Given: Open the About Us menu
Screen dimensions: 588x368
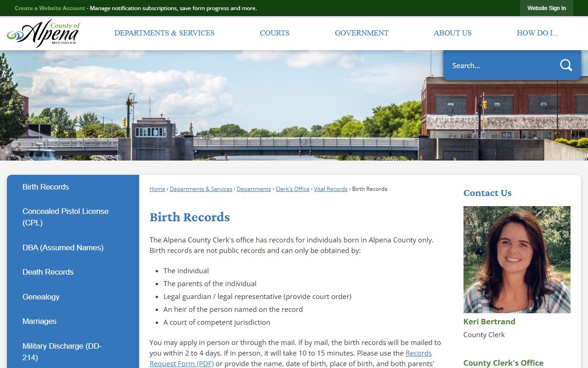Looking at the screenshot, I should [452, 33].
